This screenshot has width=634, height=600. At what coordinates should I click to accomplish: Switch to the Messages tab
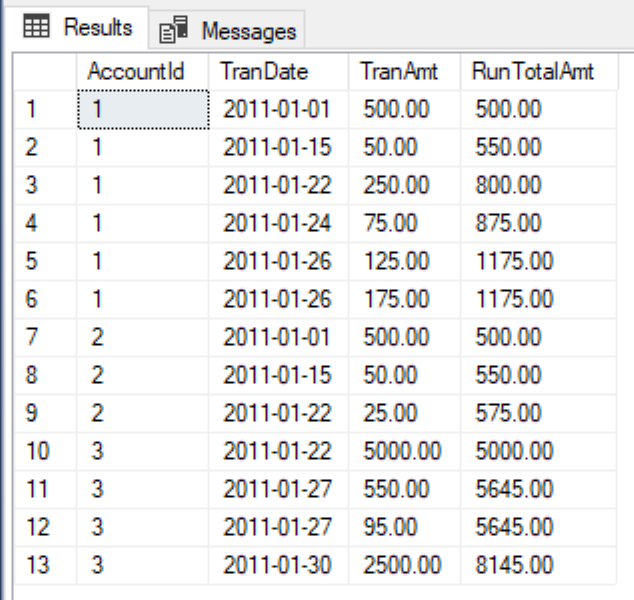click(x=226, y=30)
